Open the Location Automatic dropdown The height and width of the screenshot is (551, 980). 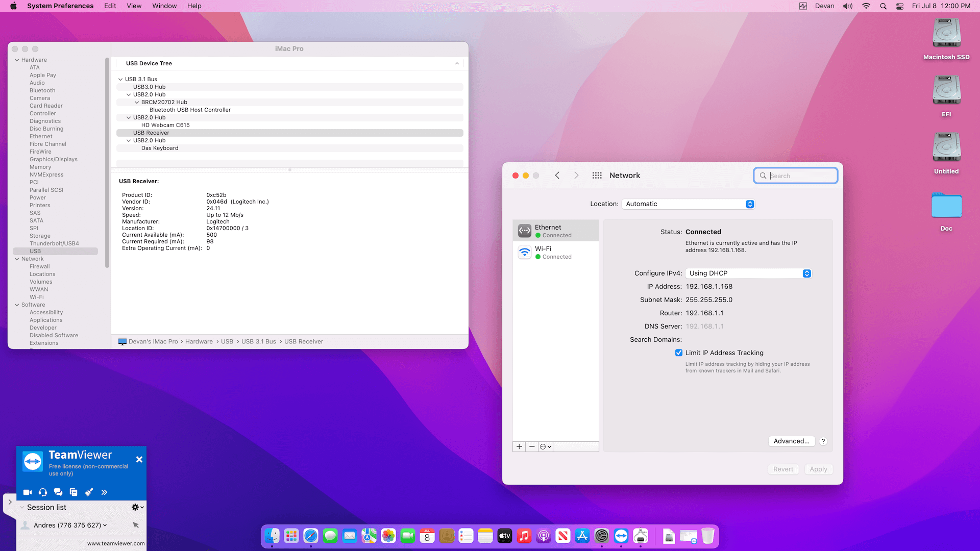pos(688,204)
